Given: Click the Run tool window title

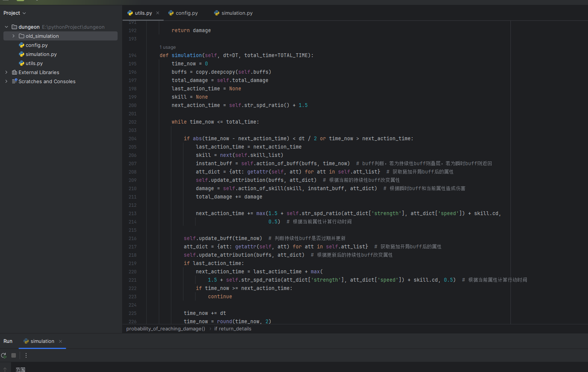Looking at the screenshot, I should pyautogui.click(x=8, y=341).
